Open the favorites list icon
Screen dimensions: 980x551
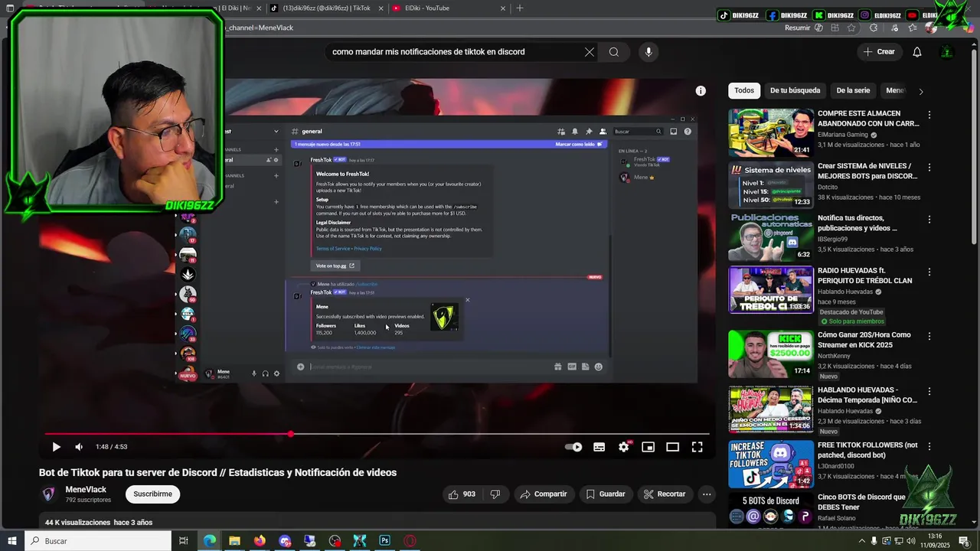click(x=911, y=28)
